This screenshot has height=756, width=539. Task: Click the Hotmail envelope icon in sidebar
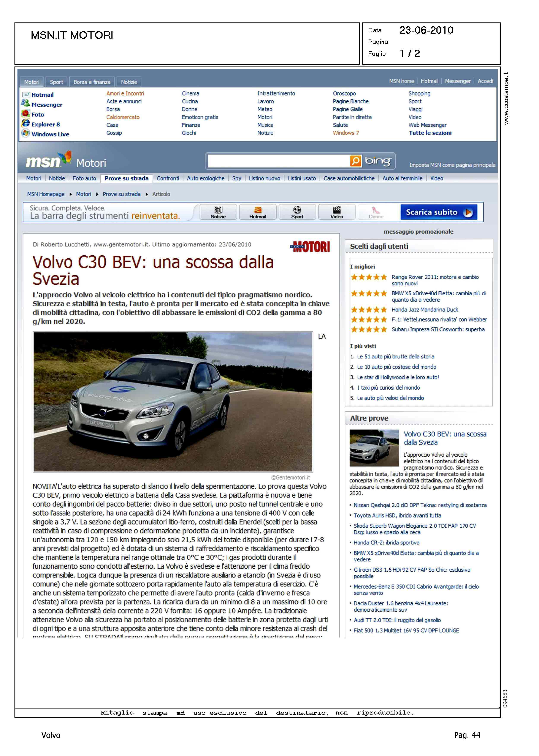click(x=26, y=95)
